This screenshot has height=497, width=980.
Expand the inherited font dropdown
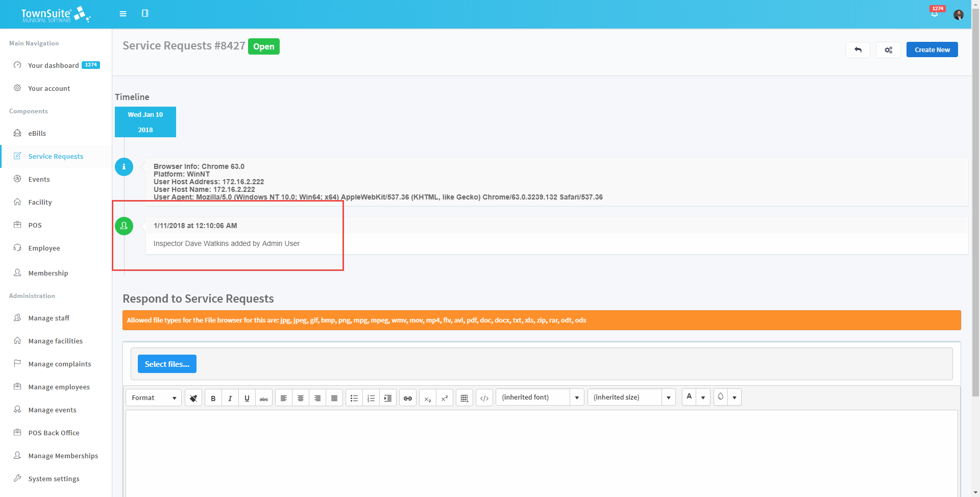(x=577, y=397)
